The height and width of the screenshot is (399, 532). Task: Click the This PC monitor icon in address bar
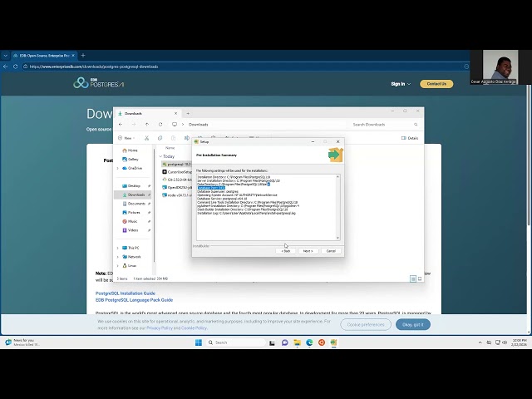(x=175, y=125)
